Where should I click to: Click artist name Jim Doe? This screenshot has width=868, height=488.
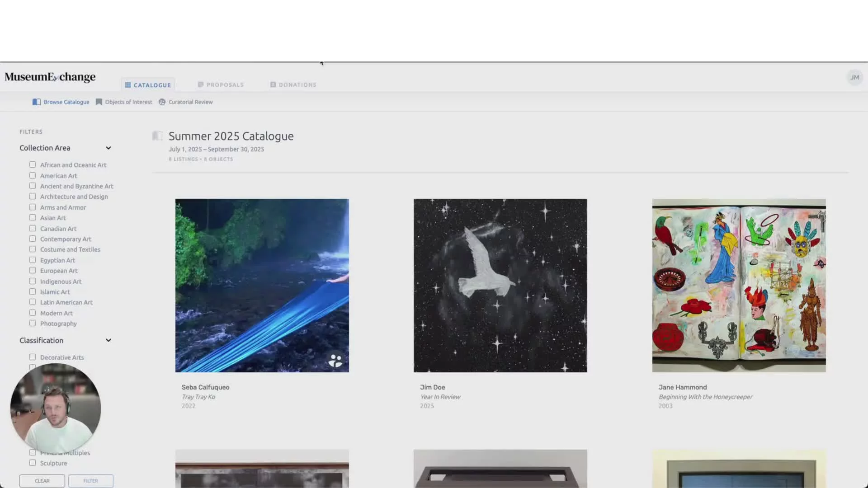(433, 387)
